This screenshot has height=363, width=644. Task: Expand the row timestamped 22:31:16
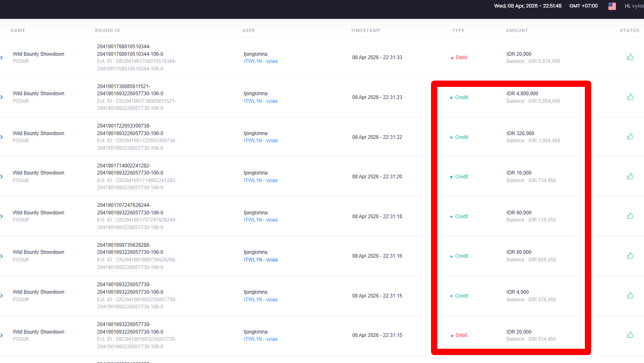pos(2,256)
